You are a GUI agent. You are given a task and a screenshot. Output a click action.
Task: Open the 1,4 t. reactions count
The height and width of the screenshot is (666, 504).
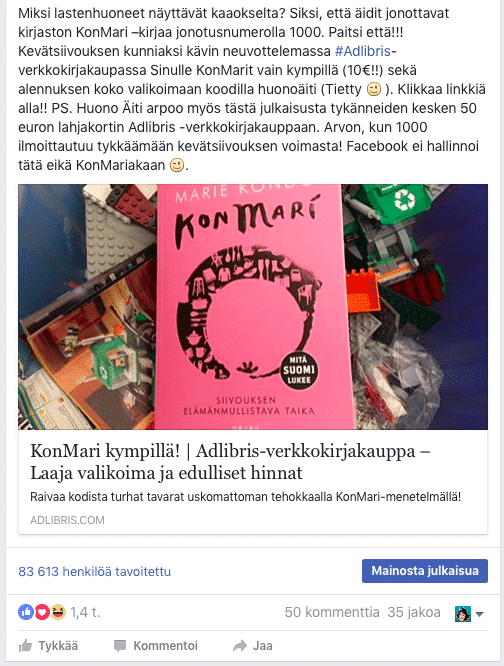(85, 612)
